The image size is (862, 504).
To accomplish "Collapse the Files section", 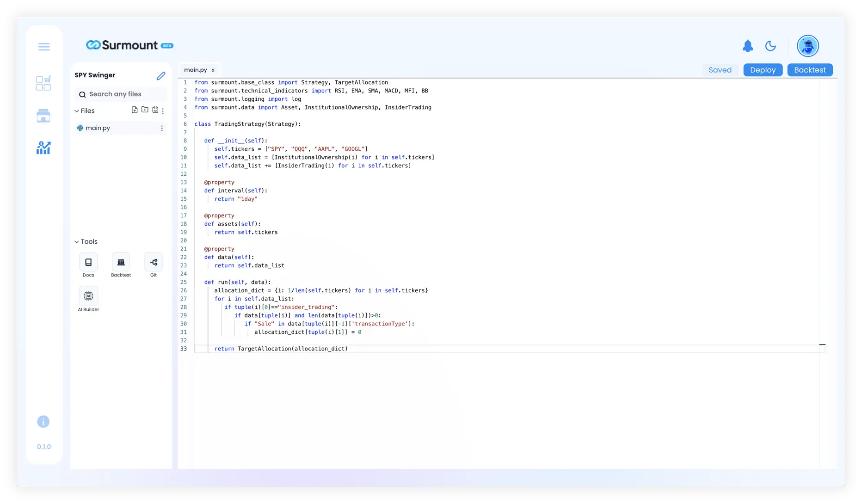I will (x=77, y=111).
